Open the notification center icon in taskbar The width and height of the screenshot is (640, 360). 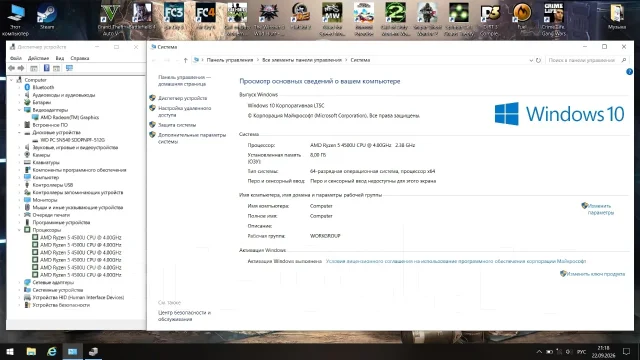click(627, 351)
